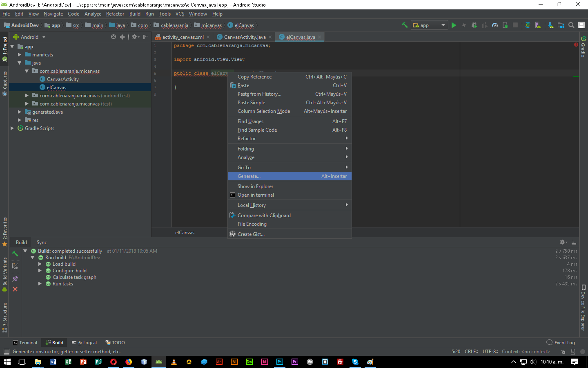Open the AVD Manager icon

pyautogui.click(x=538, y=25)
